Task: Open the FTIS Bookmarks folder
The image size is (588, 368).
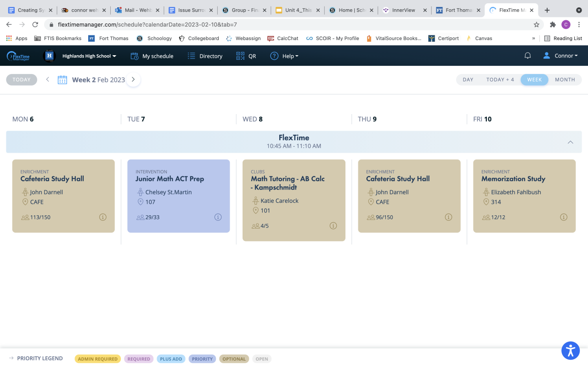Action: pos(57,38)
